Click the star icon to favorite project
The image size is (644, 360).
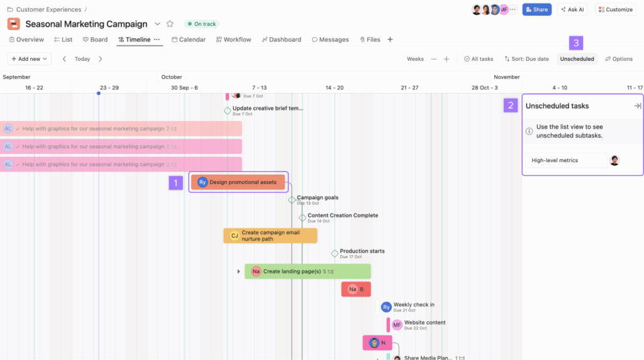click(170, 24)
